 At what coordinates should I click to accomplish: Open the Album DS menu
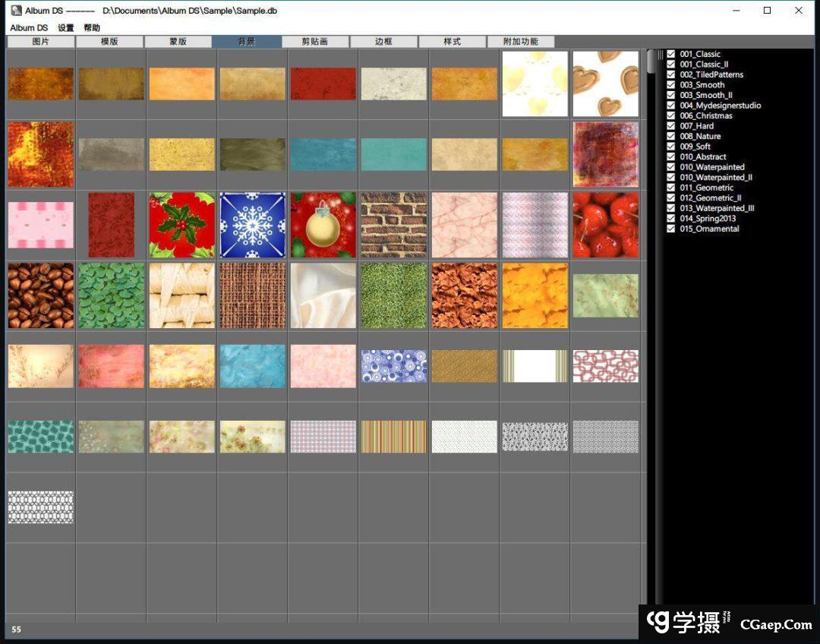29,28
